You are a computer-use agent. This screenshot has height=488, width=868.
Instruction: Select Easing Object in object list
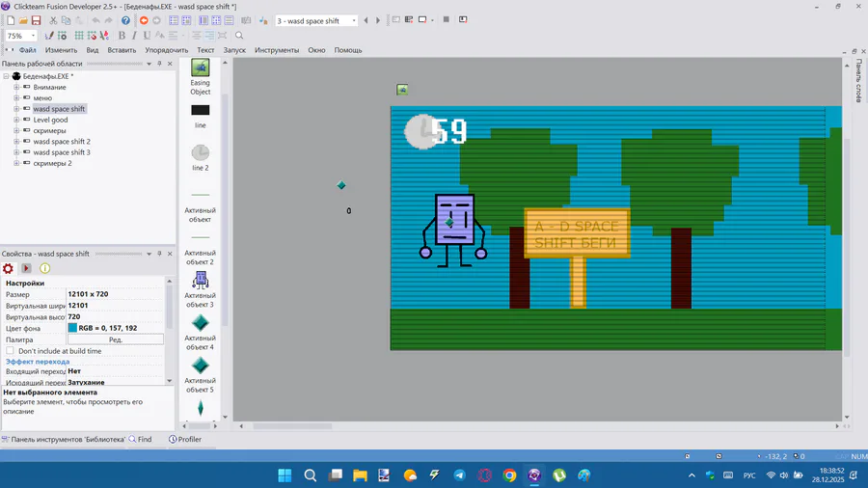click(201, 77)
